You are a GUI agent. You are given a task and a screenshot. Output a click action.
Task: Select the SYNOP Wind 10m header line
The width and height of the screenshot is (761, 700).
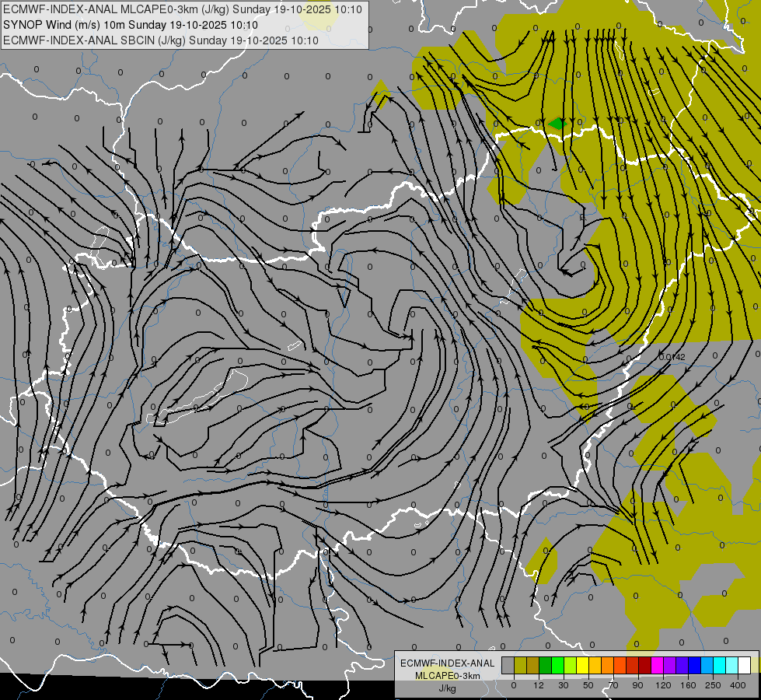click(x=131, y=25)
